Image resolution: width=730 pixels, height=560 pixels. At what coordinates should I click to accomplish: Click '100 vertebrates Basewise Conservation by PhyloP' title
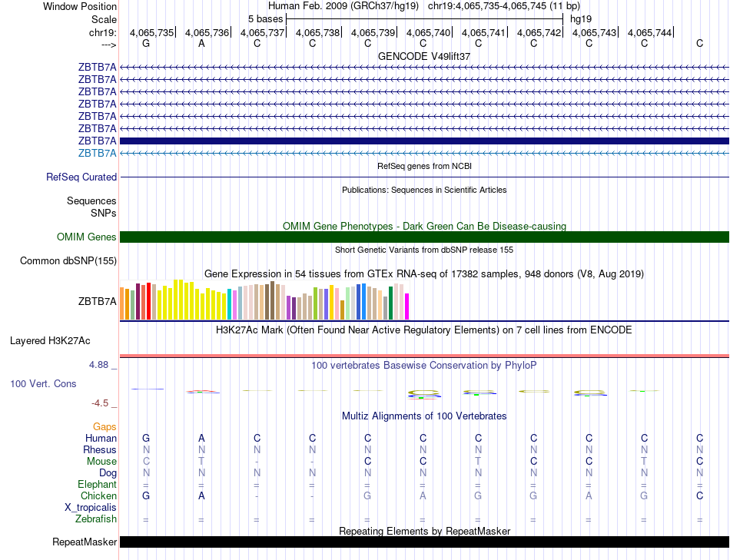point(424,366)
